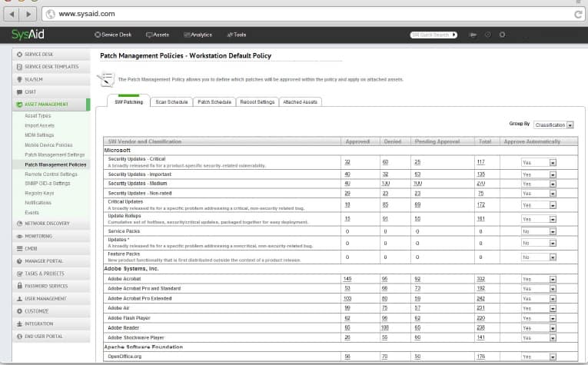Open the Assets top menu

click(158, 35)
